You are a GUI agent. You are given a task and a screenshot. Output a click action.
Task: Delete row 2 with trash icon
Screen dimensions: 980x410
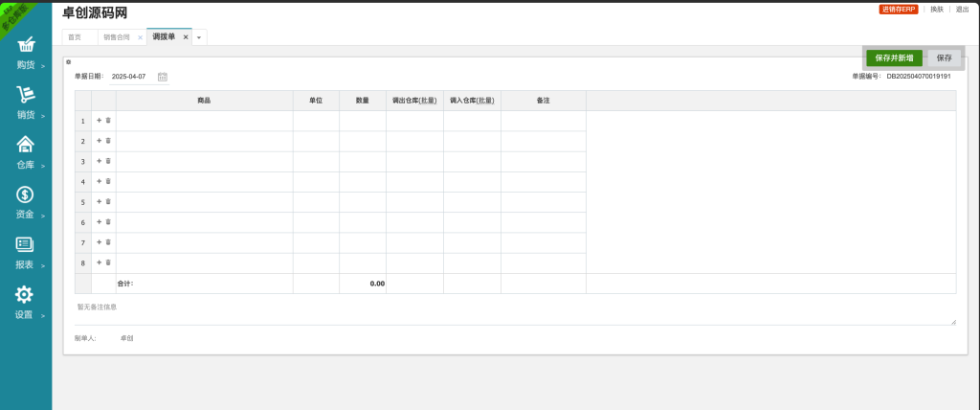point(108,141)
